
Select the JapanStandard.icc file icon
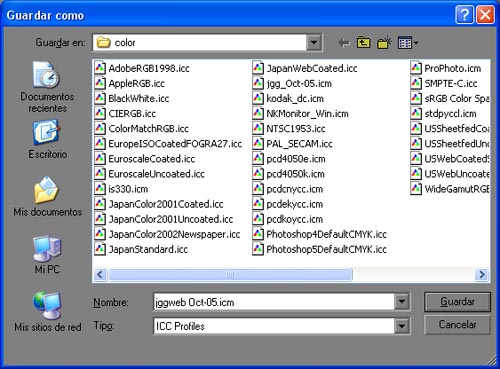point(100,249)
